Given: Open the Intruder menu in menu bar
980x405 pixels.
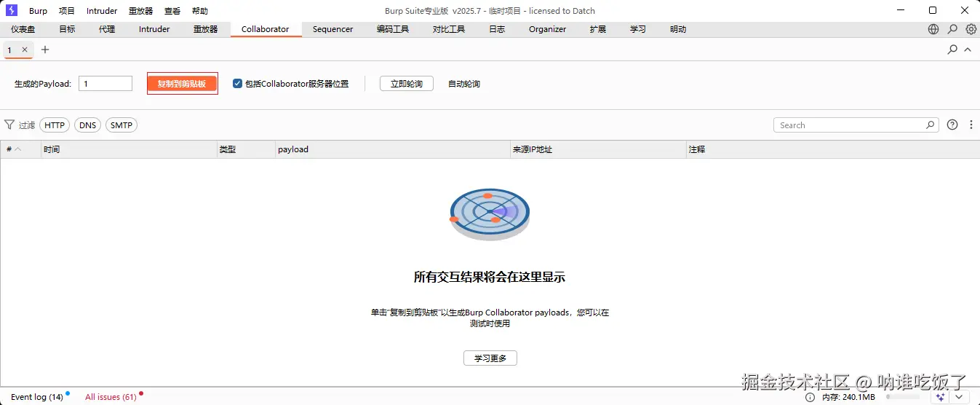Looking at the screenshot, I should click(102, 11).
